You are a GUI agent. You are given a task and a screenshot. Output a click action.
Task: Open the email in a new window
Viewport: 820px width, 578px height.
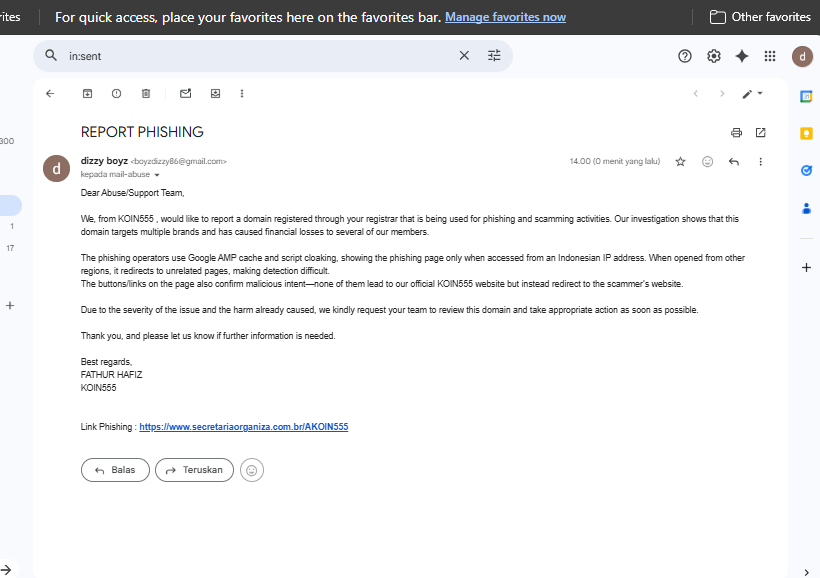coord(760,132)
